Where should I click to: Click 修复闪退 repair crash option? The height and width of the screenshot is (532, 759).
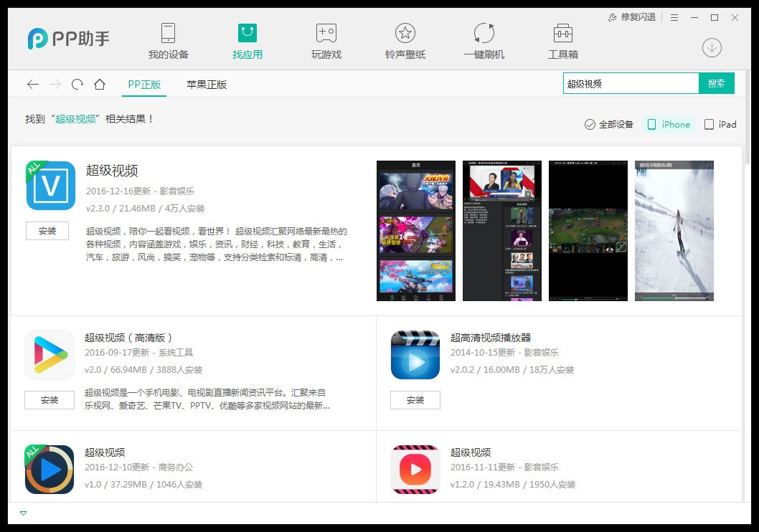tap(632, 17)
